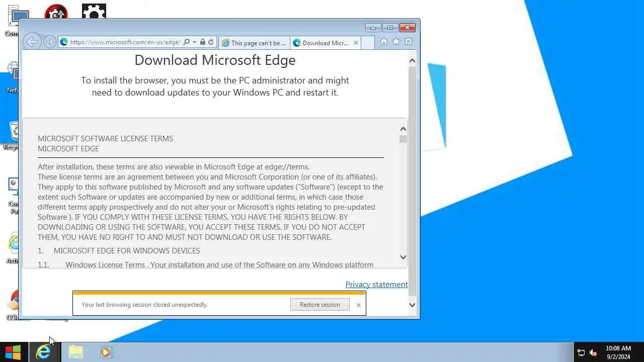The image size is (644, 362).
Task: Maximize the Internet Explorer window
Action: coord(390,28)
